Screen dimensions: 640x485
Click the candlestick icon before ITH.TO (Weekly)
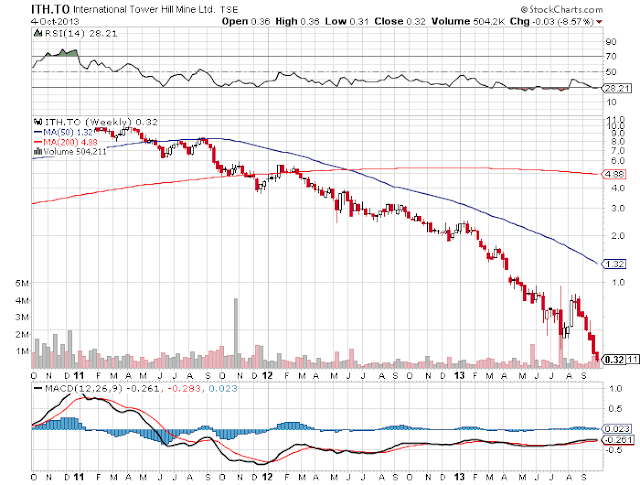[x=39, y=121]
